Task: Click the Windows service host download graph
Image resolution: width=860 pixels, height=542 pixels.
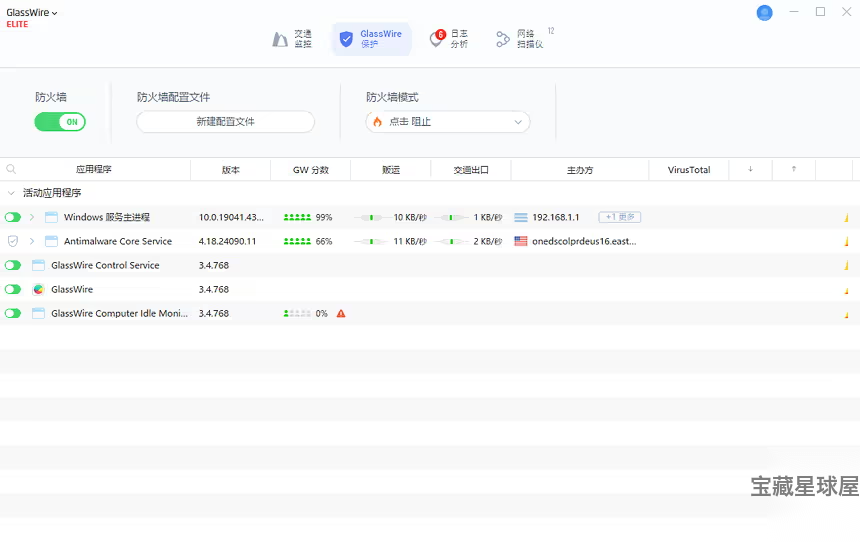Action: 371,217
